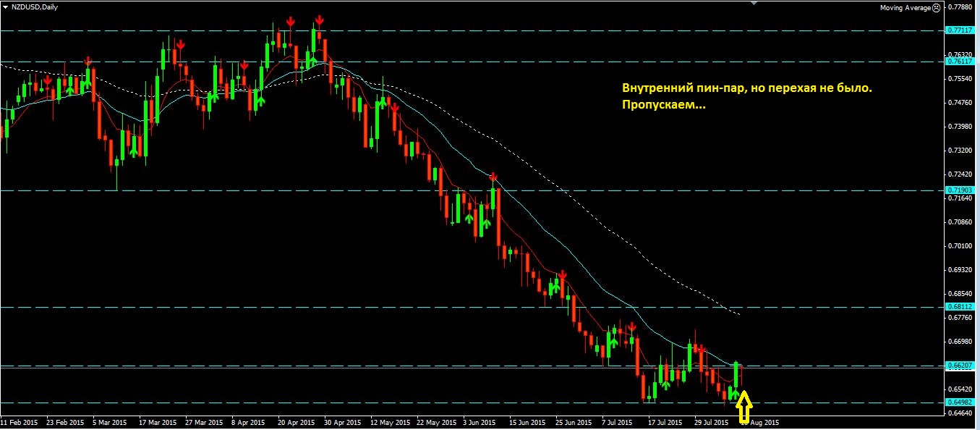Click the 11 Feb 2015 date label
Screen dimensions: 980x430
[20, 422]
